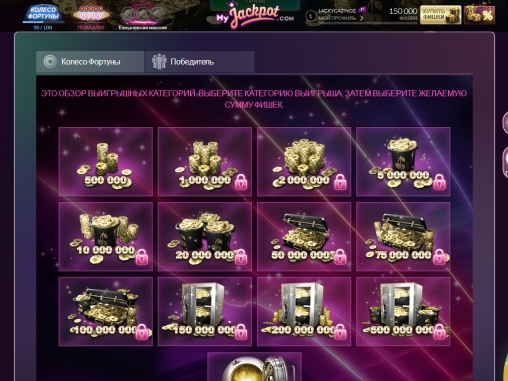Select the 500 000 000 safe prize tile

click(403, 311)
